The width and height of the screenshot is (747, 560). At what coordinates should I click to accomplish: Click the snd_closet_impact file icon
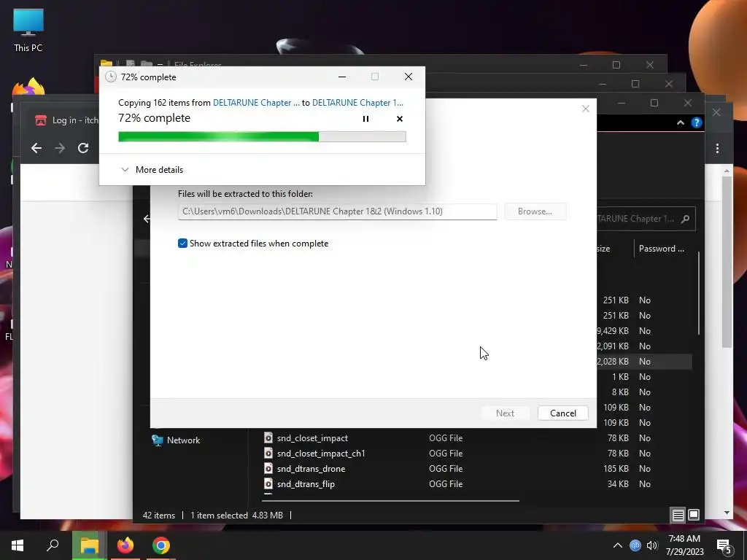[268, 438]
